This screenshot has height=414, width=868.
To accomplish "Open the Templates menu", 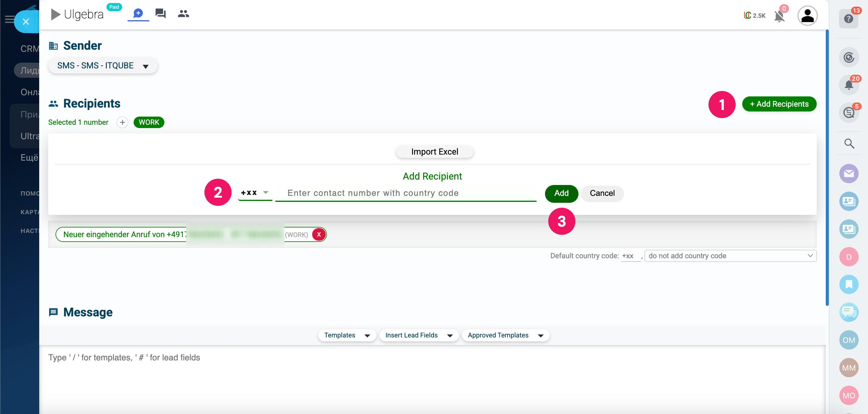I will pyautogui.click(x=347, y=335).
